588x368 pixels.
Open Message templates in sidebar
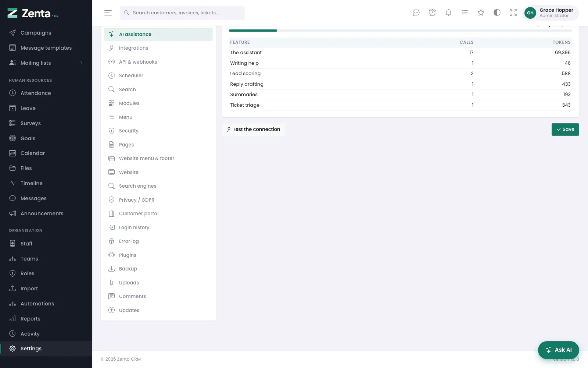[x=46, y=48]
